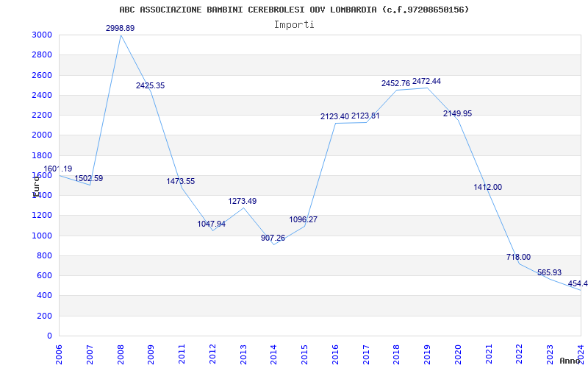Select the 1412.00 data label
588x368 pixels.
(488, 188)
